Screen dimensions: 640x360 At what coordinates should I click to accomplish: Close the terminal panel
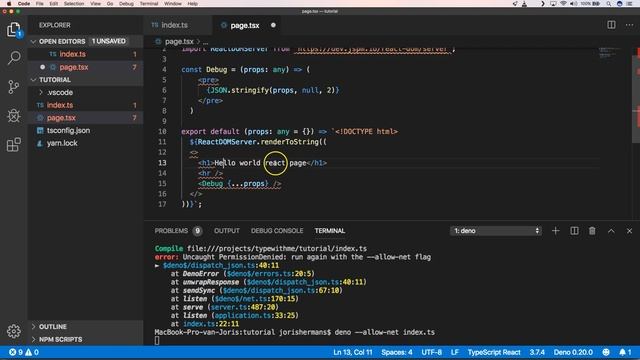click(629, 231)
